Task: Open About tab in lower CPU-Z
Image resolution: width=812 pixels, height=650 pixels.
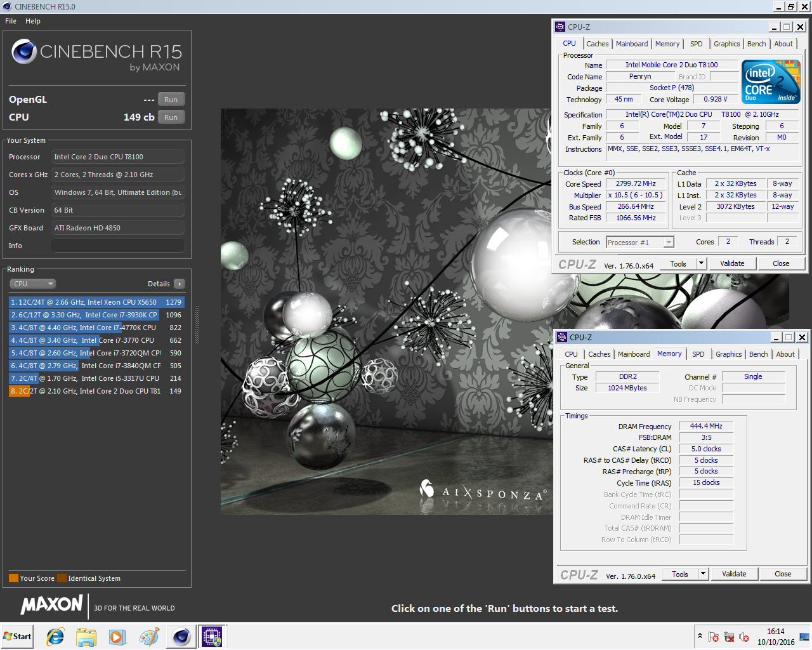Action: (785, 354)
